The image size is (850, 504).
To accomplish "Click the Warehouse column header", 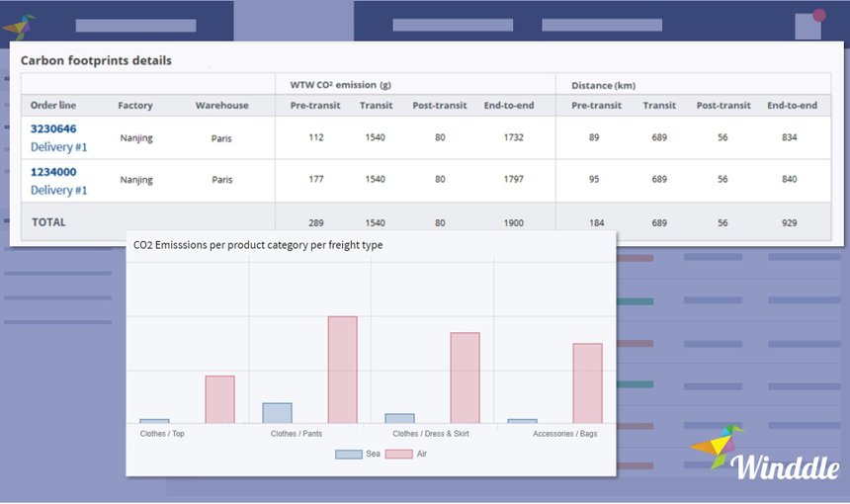I will coord(221,106).
